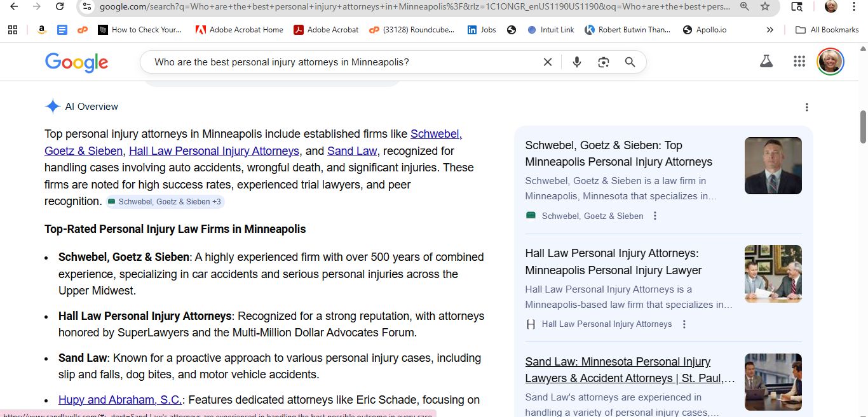Click the bold 'Hall Law Personal Injury Attorneys' bullet
This screenshot has height=417, width=868.
[x=145, y=316]
